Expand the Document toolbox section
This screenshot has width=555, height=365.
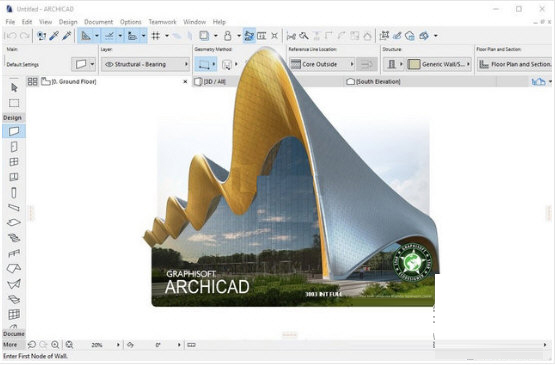tap(13, 334)
